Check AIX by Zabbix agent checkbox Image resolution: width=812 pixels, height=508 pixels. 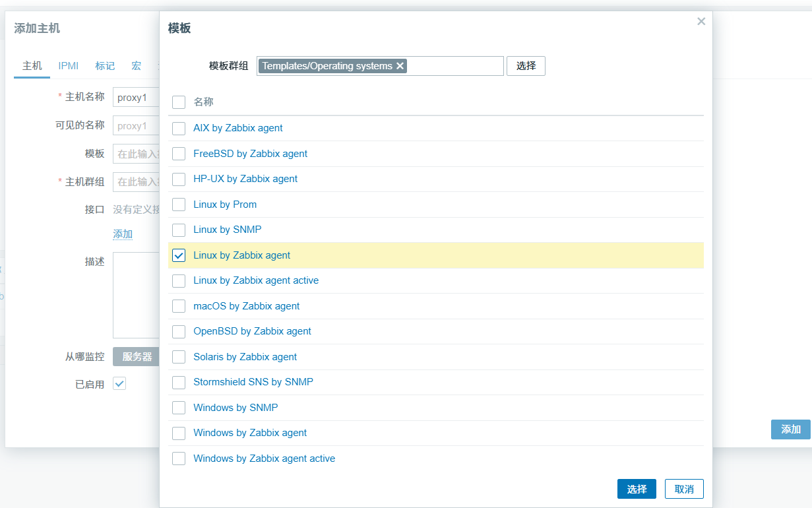coord(179,128)
